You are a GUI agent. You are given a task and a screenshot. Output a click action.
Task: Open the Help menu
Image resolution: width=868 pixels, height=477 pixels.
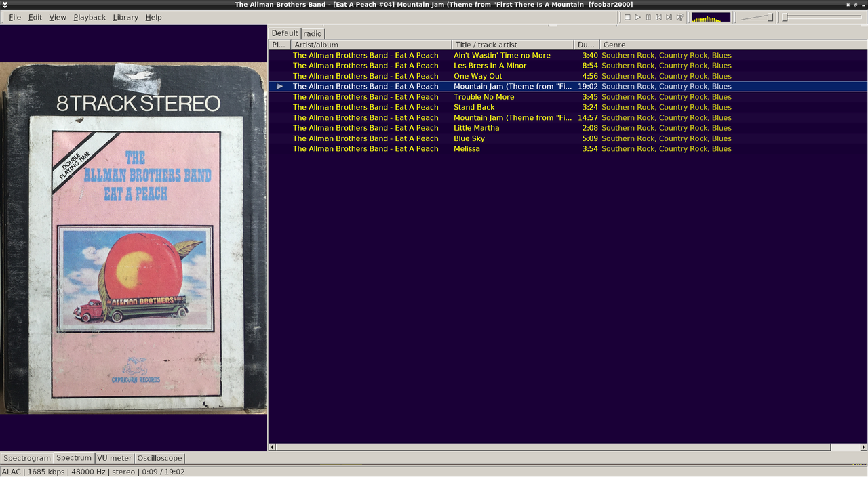click(153, 17)
